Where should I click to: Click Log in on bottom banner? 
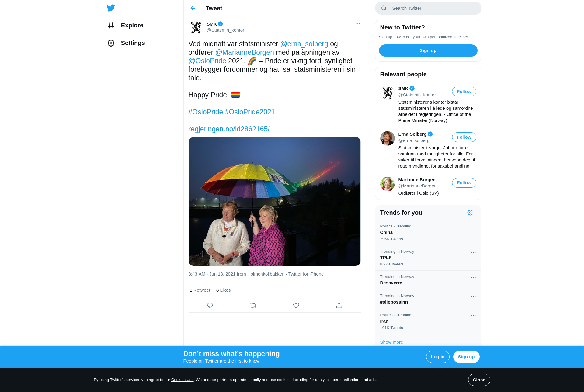coord(437,357)
